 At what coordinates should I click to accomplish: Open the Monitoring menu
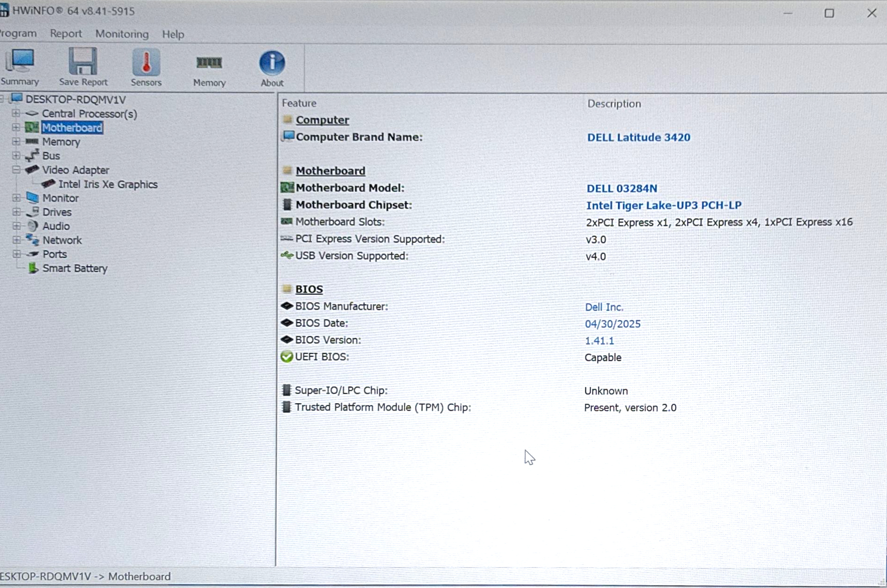click(x=122, y=34)
